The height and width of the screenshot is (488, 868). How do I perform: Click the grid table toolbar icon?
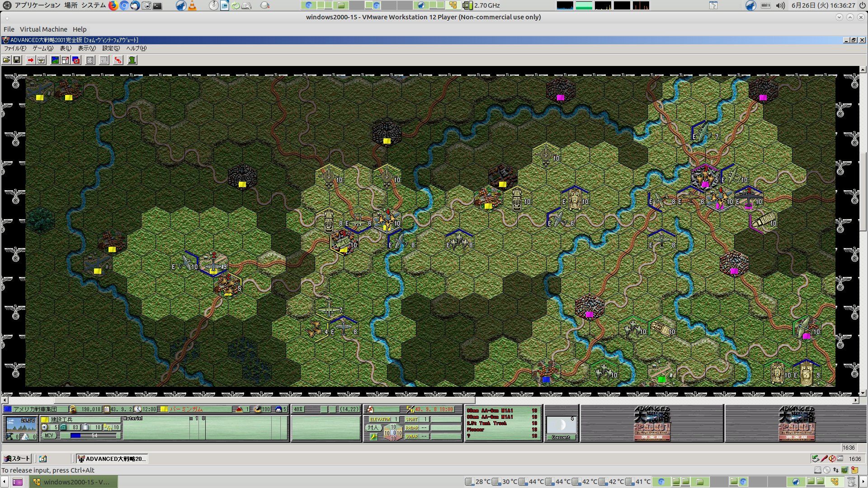(x=90, y=60)
